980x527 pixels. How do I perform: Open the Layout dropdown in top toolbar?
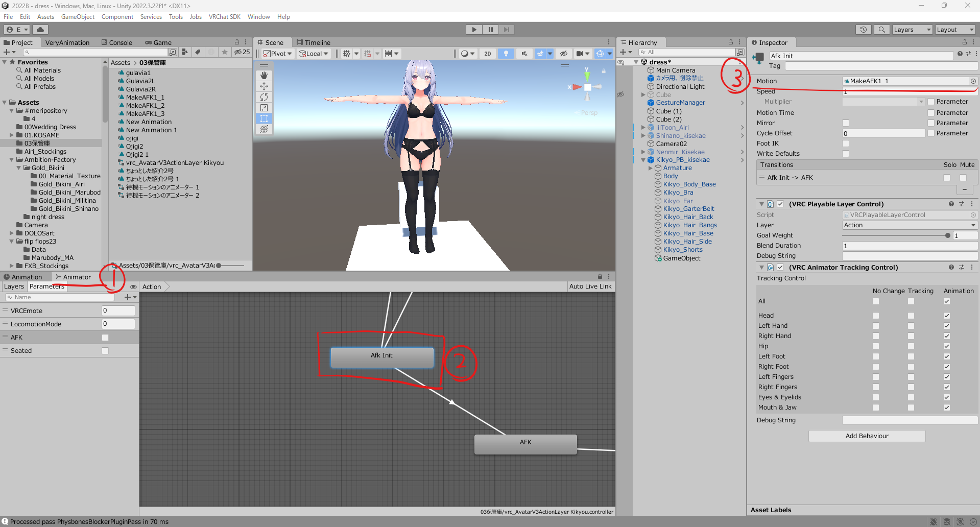point(955,30)
